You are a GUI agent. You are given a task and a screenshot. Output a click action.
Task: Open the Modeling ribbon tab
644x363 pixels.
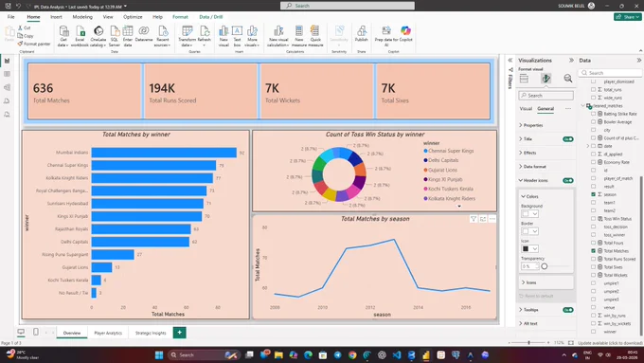(x=82, y=17)
